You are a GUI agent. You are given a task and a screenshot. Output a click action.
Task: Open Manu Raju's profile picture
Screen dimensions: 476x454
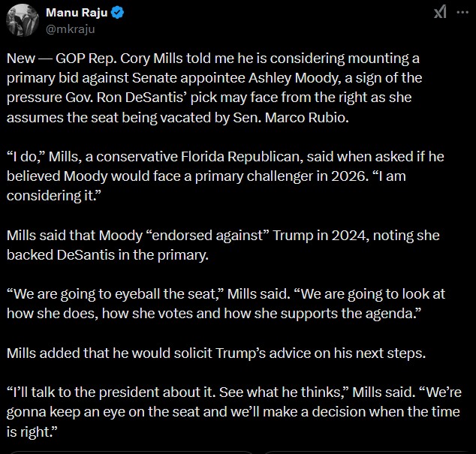tap(23, 20)
